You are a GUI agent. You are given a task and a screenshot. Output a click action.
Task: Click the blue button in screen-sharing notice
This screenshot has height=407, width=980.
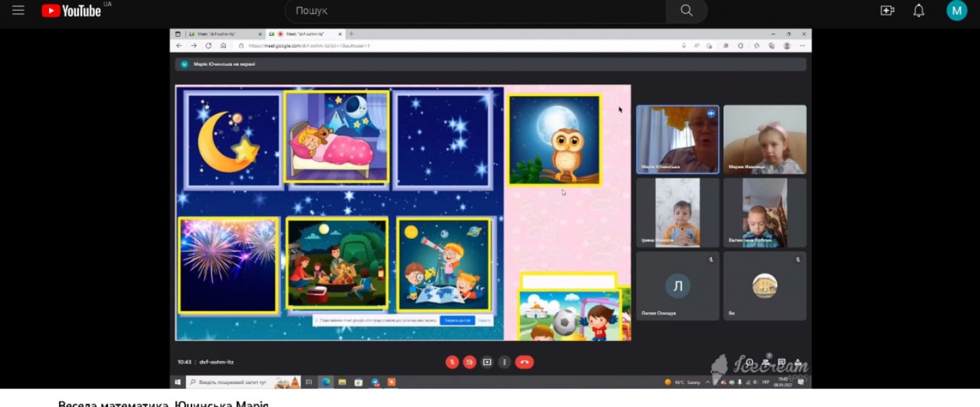tap(457, 320)
